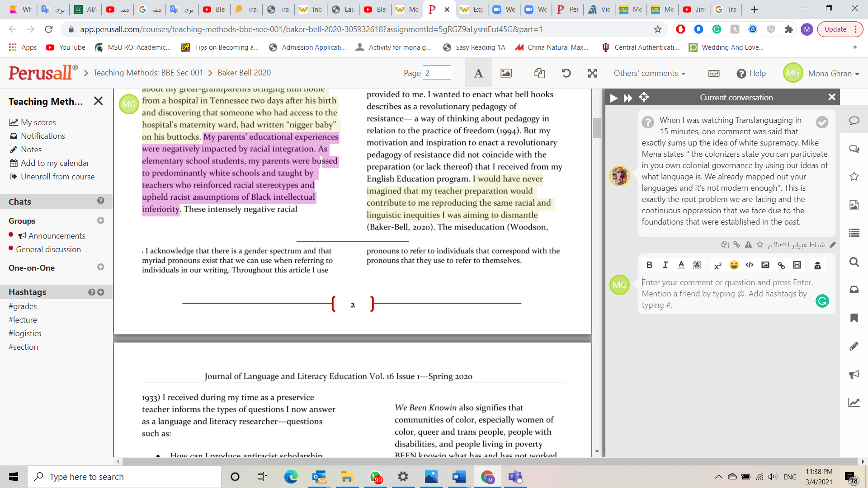
Task: Go to next conversation play arrow
Action: 613,98
